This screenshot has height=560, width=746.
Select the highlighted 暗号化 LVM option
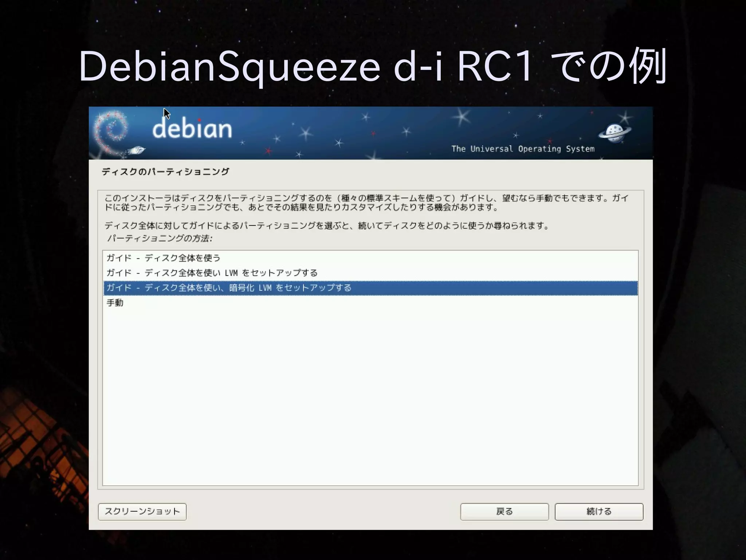pyautogui.click(x=370, y=288)
